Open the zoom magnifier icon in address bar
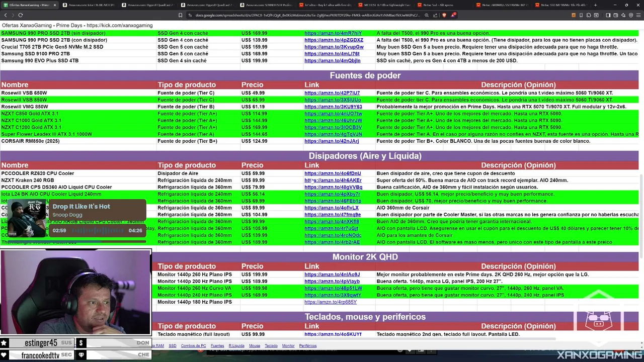644x362 pixels. (x=427, y=15)
